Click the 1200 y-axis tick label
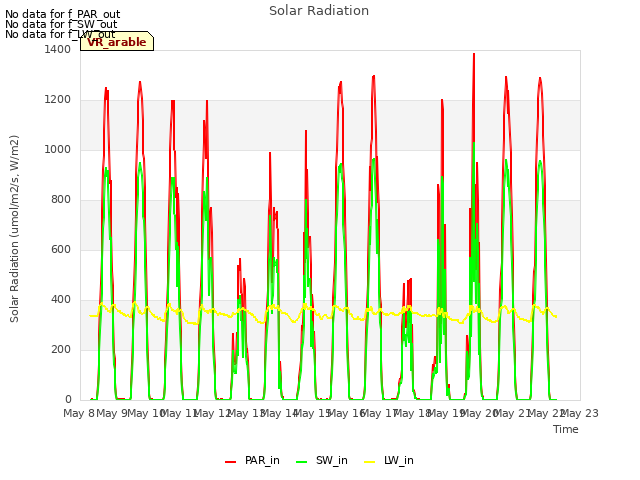This screenshot has height=480, width=640. tap(58, 100)
